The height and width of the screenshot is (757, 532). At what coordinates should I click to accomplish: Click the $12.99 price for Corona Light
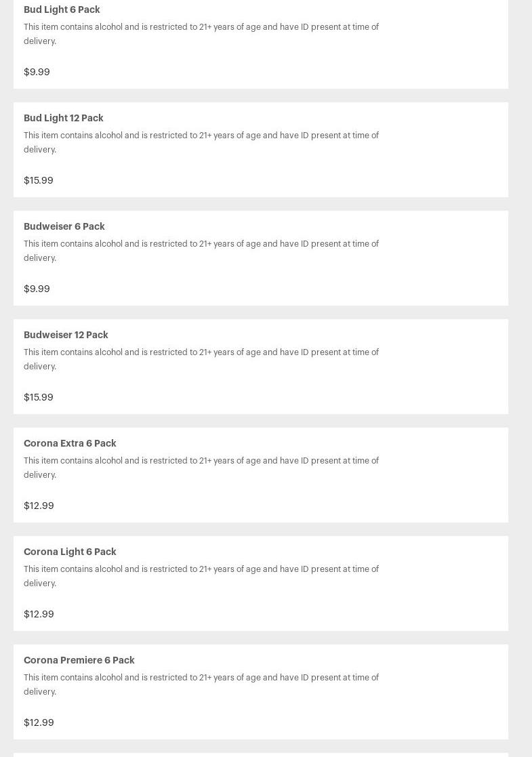[39, 614]
